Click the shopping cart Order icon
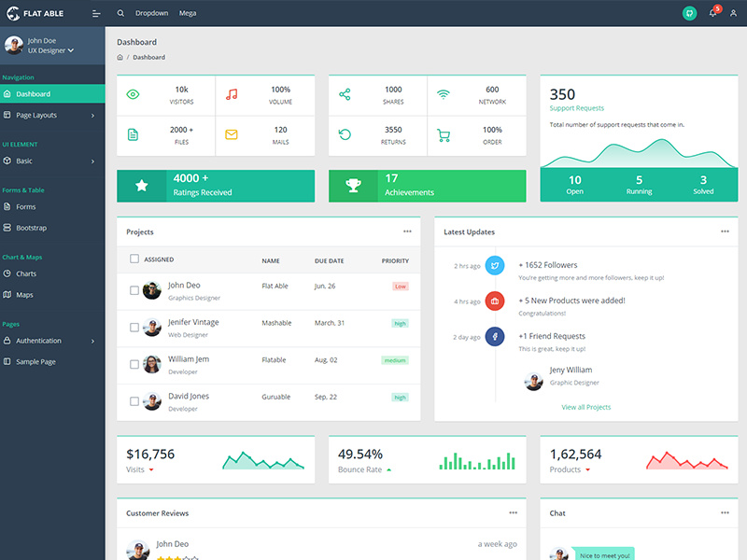747x560 pixels. click(x=445, y=134)
